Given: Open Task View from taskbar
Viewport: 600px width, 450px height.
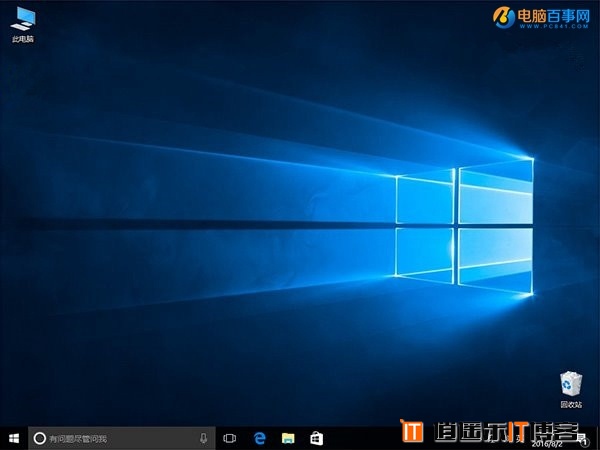Looking at the screenshot, I should (x=230, y=438).
